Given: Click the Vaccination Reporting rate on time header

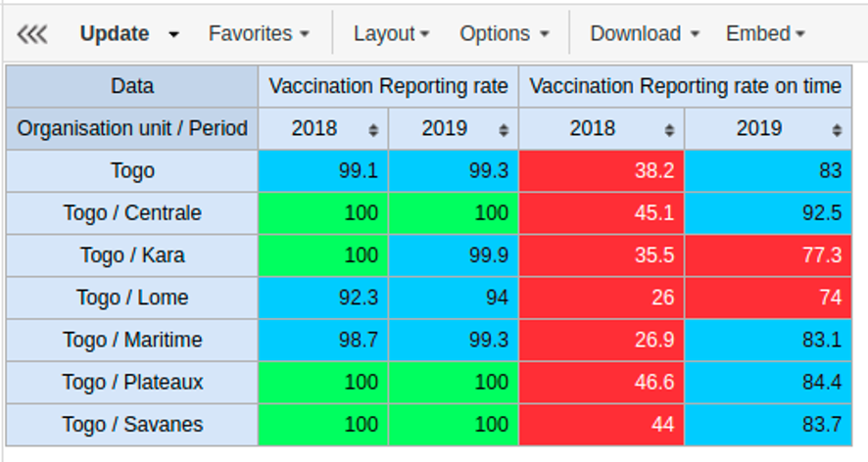Looking at the screenshot, I should click(x=685, y=86).
